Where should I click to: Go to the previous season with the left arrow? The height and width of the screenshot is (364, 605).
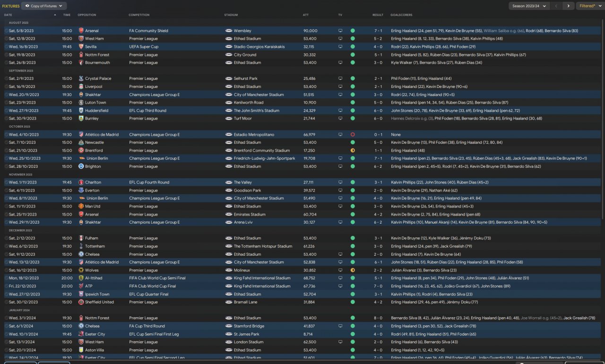tap(556, 6)
